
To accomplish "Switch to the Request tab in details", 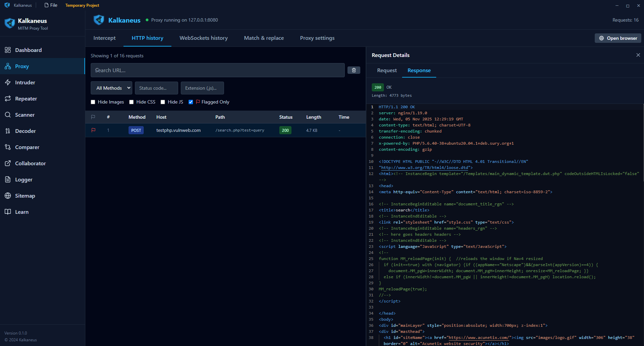I will (x=387, y=70).
